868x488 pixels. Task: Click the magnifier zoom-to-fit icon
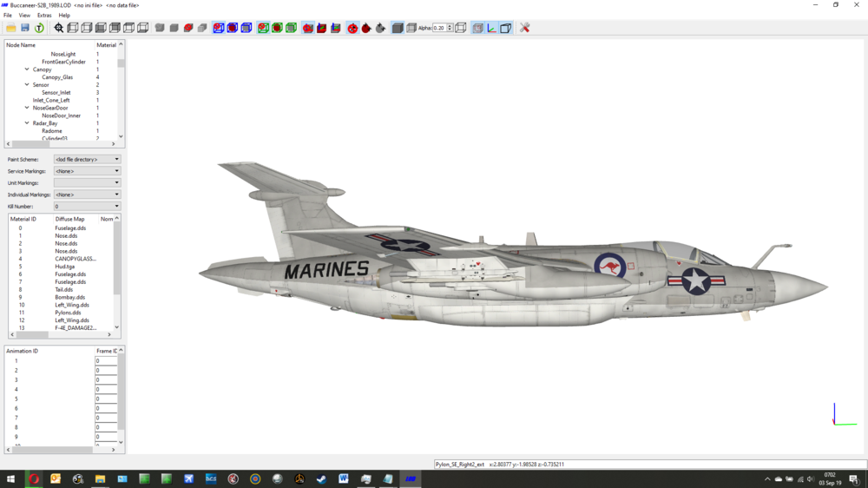tap(59, 28)
